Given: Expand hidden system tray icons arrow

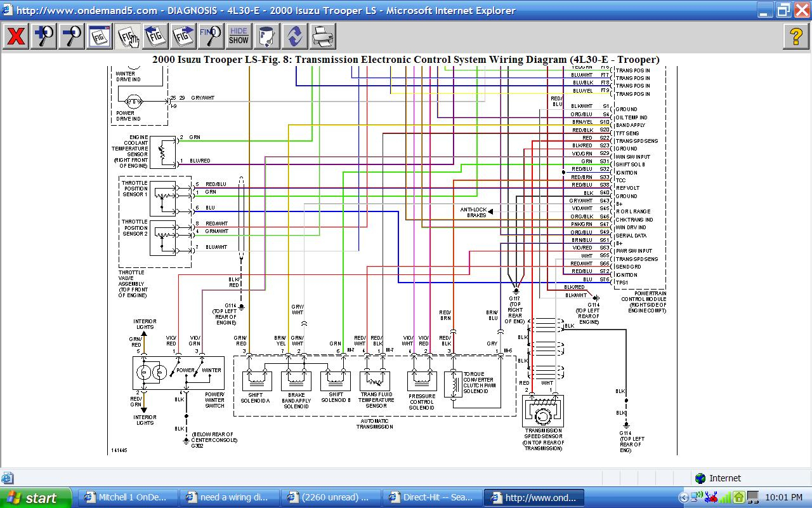Looking at the screenshot, I should click(x=683, y=498).
